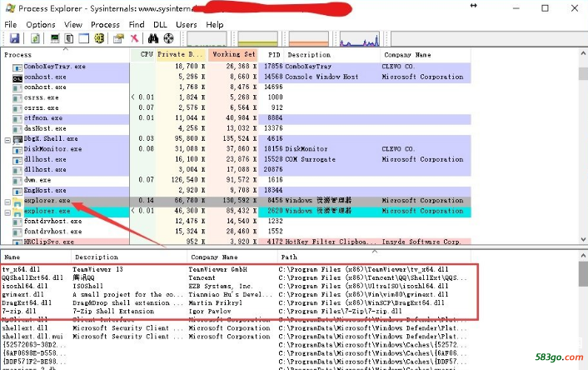The image size is (588, 370).
Task: Click process list scrollbar down arrow
Action: click(583, 239)
